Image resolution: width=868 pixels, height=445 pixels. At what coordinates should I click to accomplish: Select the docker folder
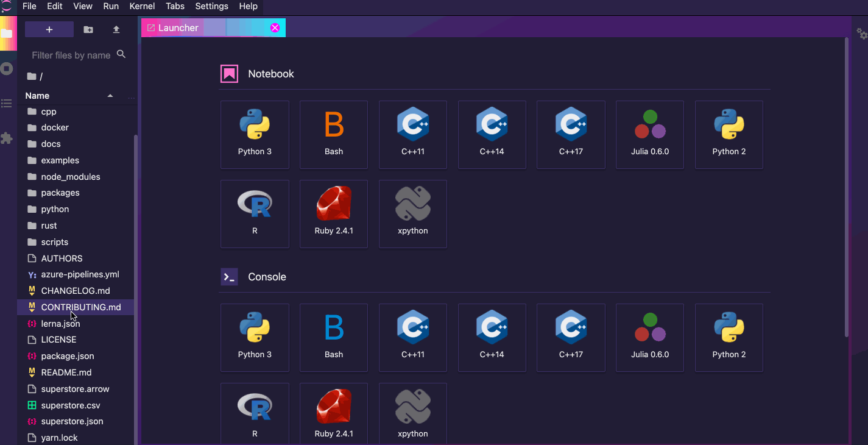[x=76, y=127]
